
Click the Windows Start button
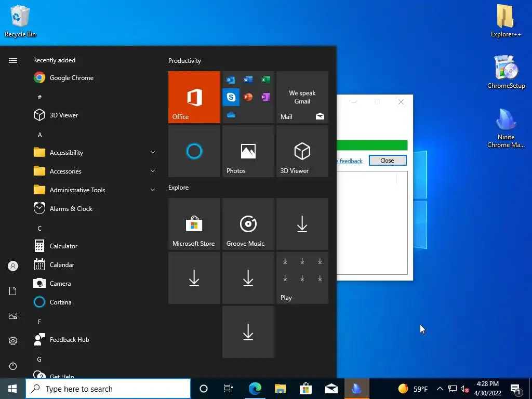click(12, 389)
